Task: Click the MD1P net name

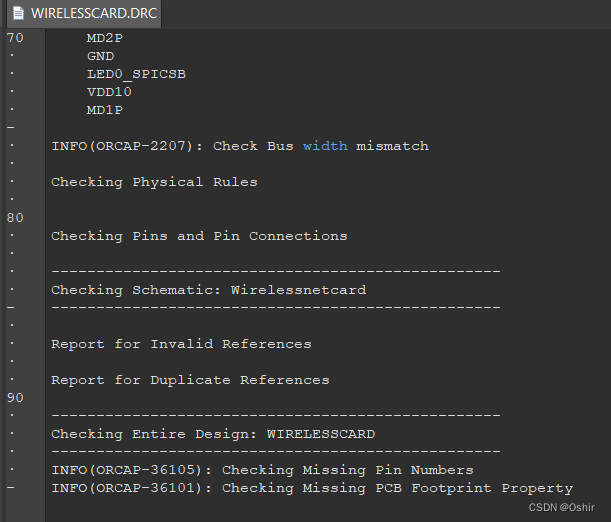Action: (x=105, y=110)
